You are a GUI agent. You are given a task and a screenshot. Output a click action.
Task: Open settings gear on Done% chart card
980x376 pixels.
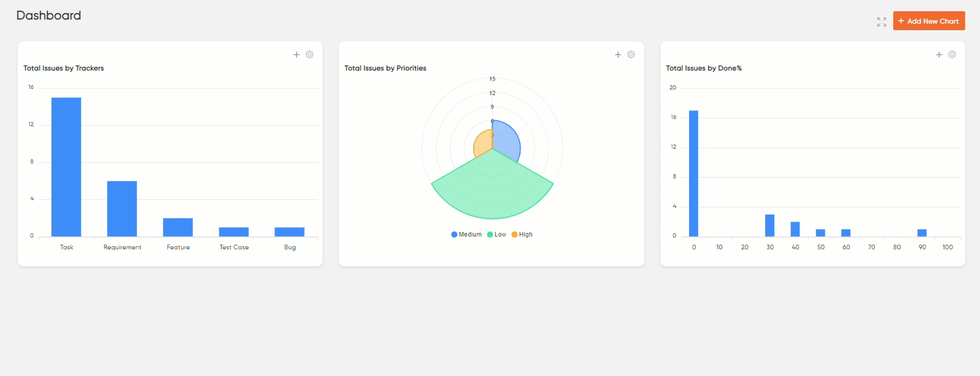pos(952,55)
